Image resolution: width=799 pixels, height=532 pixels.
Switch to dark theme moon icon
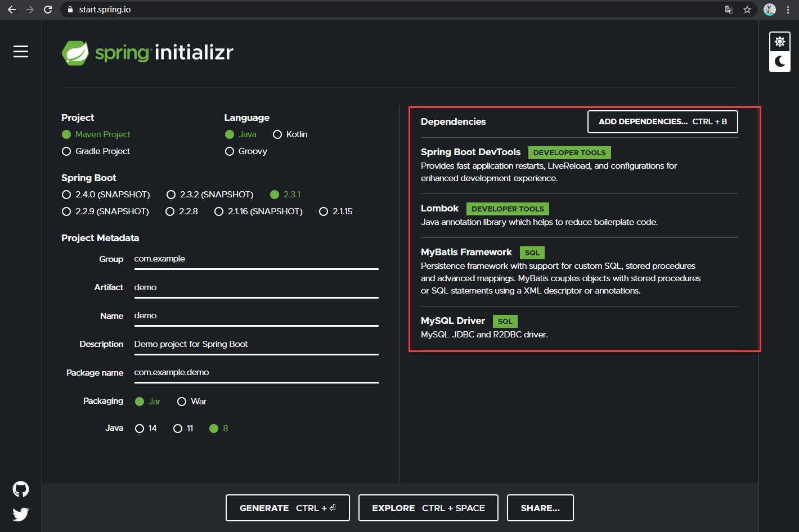[780, 61]
